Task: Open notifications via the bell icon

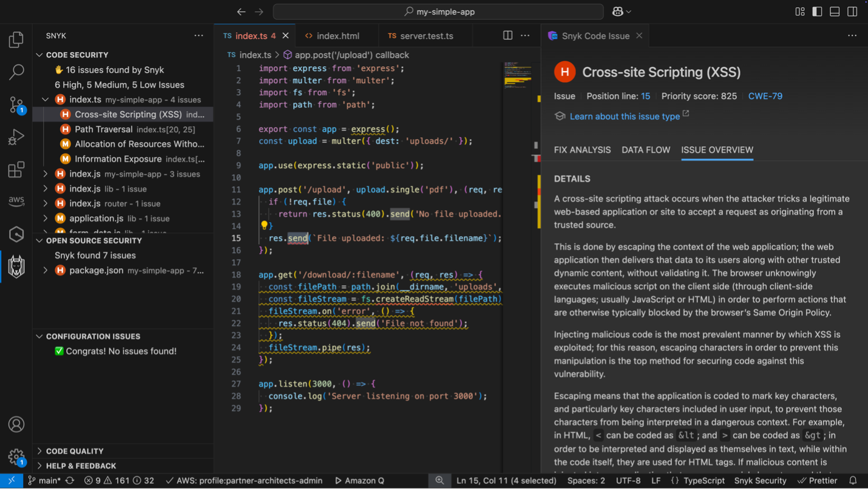Action: tap(852, 480)
